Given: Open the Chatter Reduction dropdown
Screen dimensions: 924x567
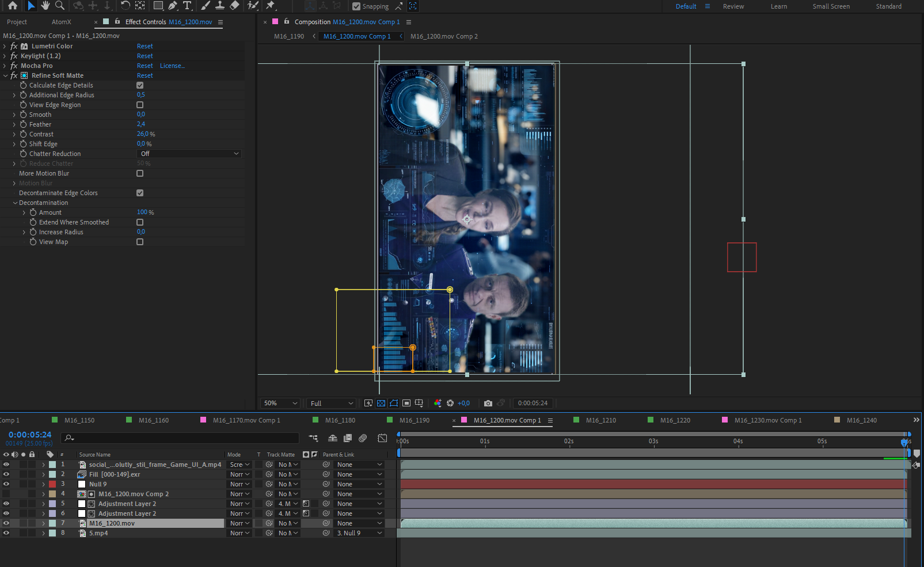Looking at the screenshot, I should (x=189, y=154).
